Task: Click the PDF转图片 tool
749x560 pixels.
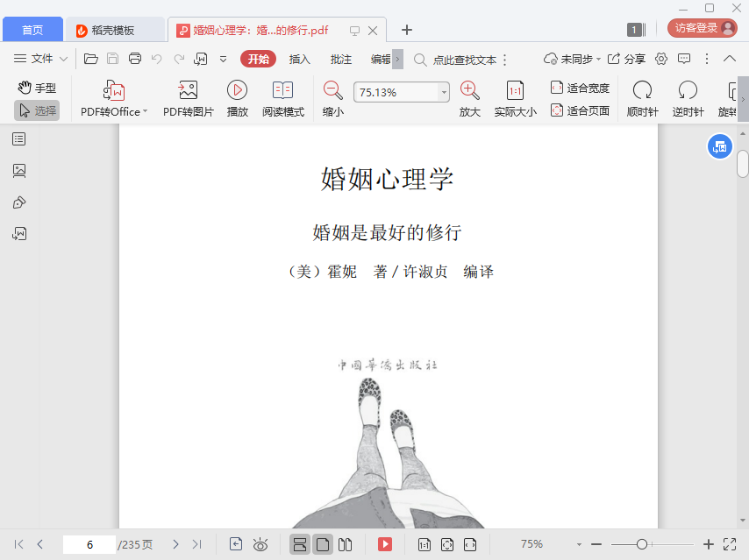Action: tap(189, 99)
